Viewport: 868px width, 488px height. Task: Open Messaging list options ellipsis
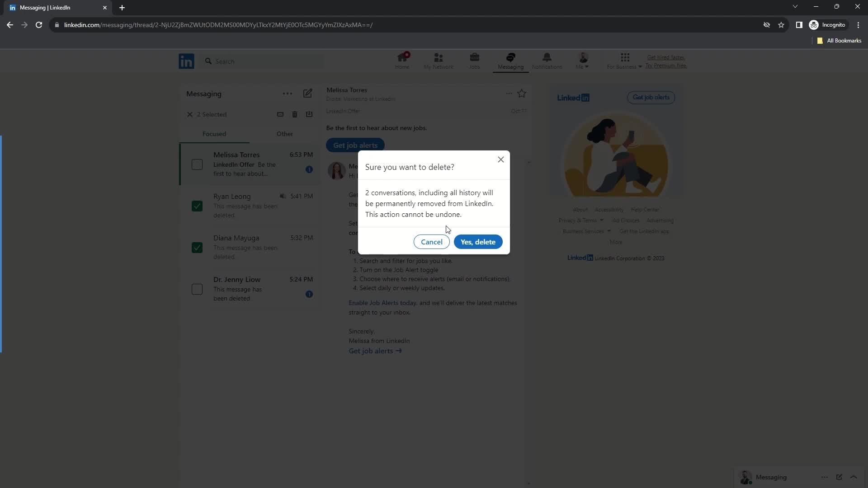click(x=287, y=94)
